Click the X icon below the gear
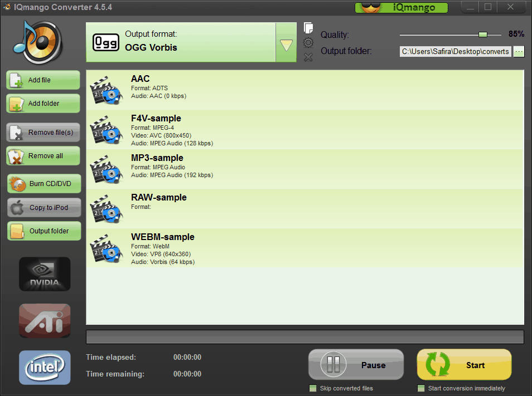The width and height of the screenshot is (532, 396). click(308, 57)
